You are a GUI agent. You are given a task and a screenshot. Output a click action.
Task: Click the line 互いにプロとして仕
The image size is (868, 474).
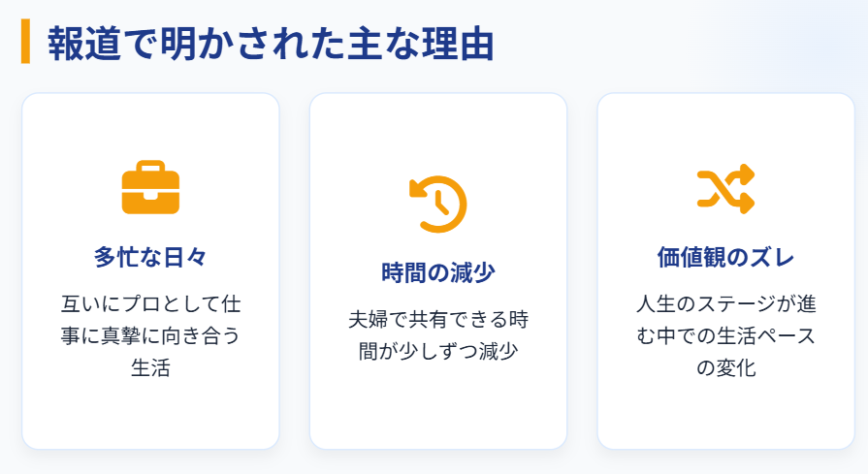(x=150, y=303)
